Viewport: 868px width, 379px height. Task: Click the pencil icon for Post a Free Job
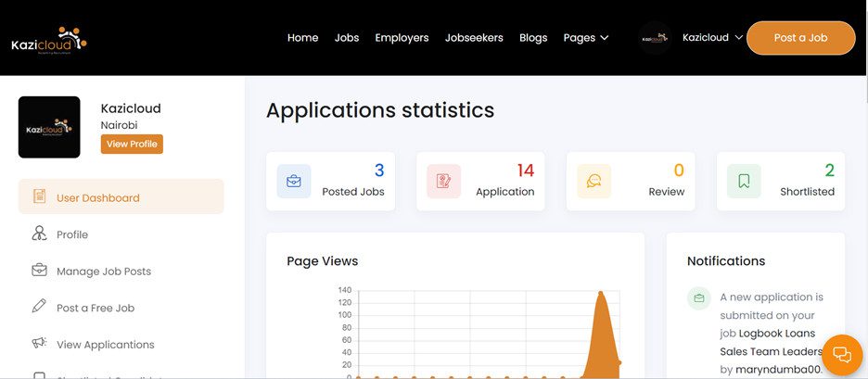(39, 306)
